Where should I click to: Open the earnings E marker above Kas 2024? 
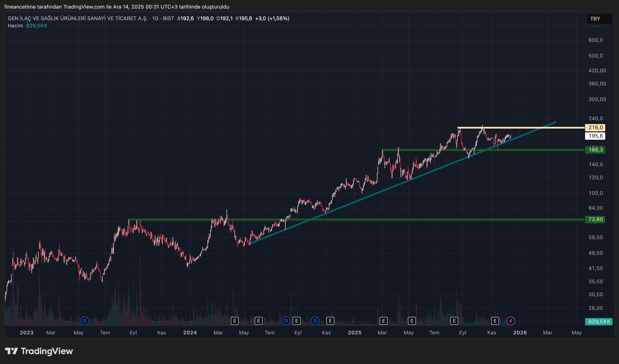click(x=330, y=321)
